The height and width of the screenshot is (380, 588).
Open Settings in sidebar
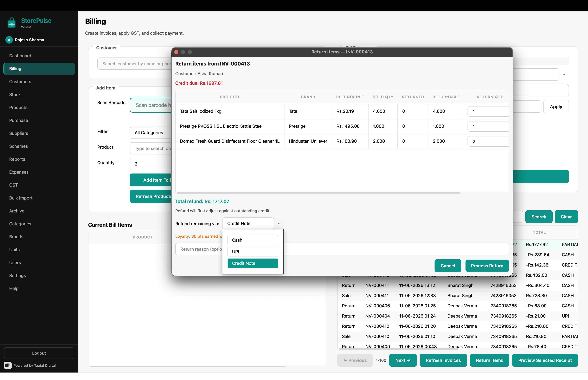point(39,275)
